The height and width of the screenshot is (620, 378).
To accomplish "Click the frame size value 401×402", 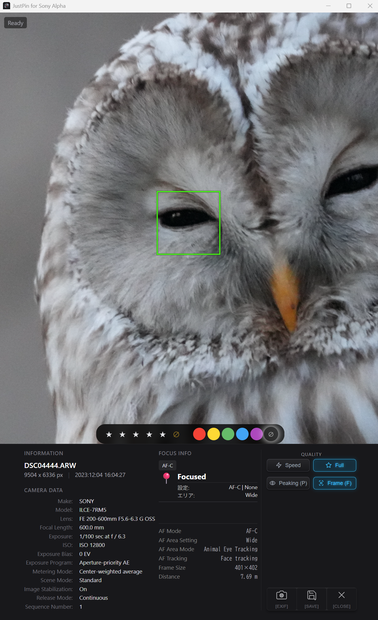I will (246, 567).
